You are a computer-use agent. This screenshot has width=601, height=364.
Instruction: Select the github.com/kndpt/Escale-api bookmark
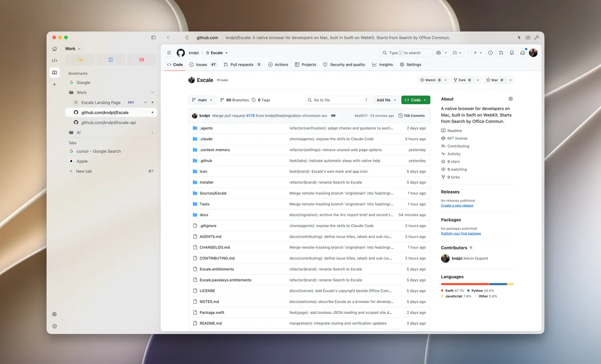pyautogui.click(x=111, y=123)
